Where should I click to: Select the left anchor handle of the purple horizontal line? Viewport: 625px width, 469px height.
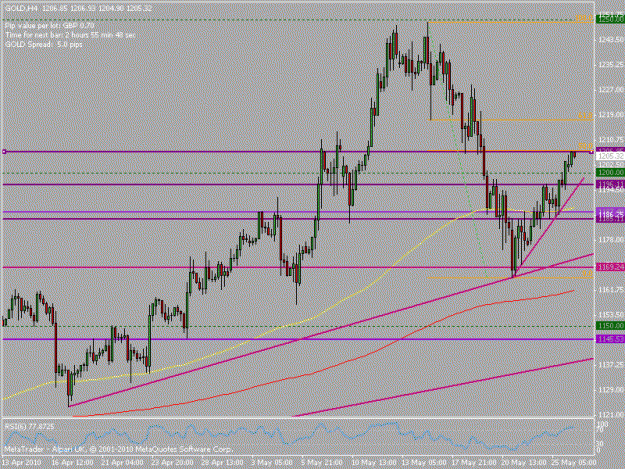(x=4, y=152)
